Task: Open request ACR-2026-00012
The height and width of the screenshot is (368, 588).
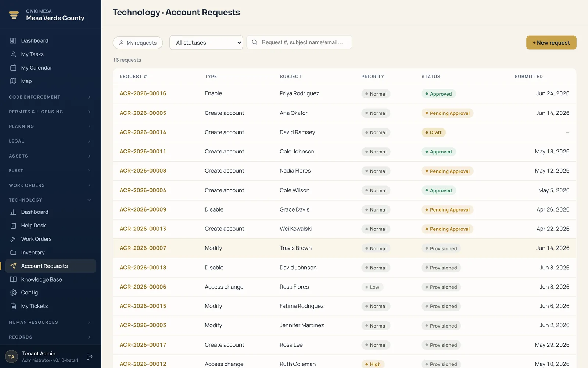Action: (x=143, y=364)
